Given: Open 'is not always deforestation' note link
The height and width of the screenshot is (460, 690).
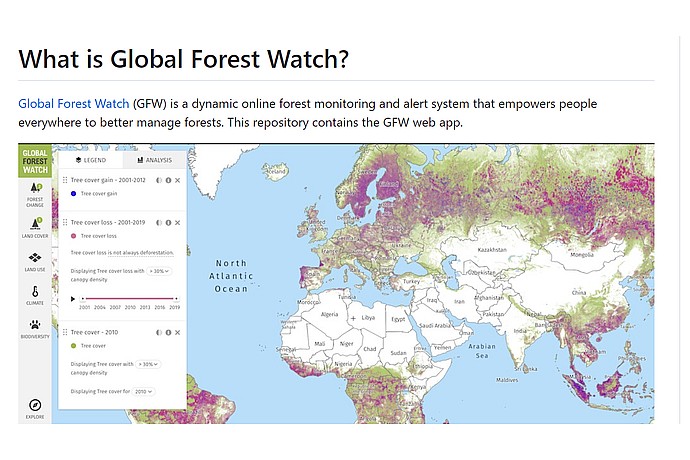Looking at the screenshot, I should pyautogui.click(x=141, y=253).
